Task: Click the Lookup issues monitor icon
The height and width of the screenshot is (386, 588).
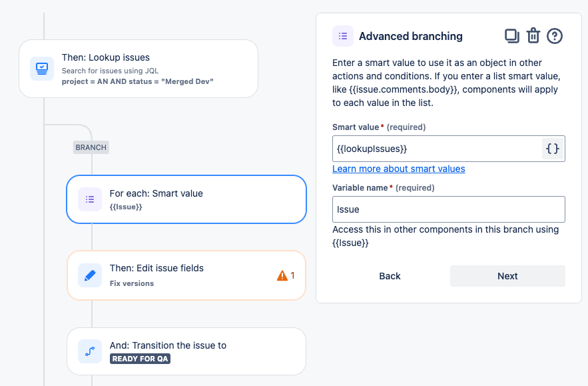Action: (41, 68)
